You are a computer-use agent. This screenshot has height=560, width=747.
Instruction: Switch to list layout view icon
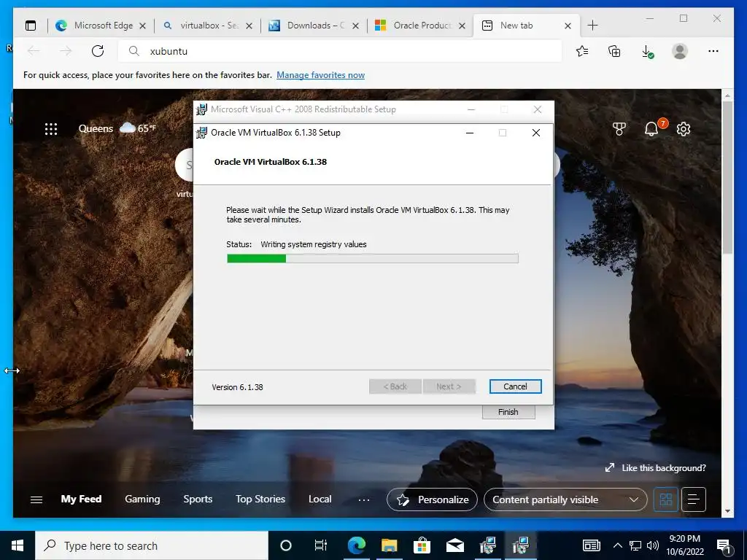coord(694,499)
